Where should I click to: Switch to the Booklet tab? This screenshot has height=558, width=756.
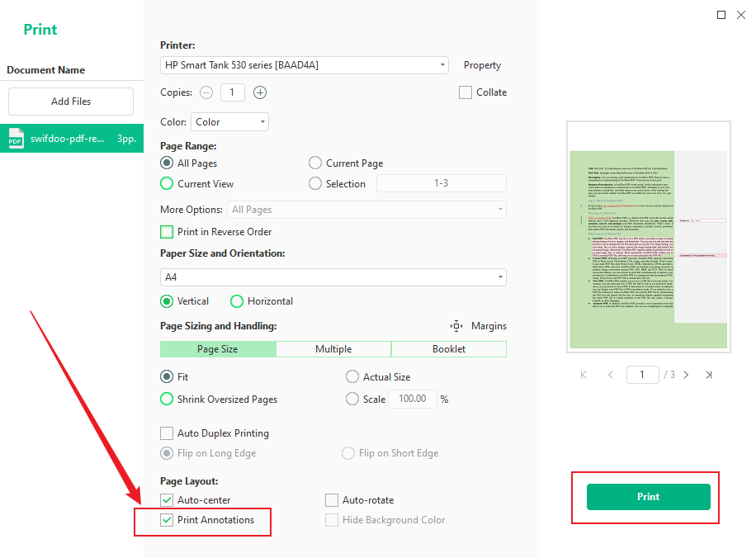point(448,349)
